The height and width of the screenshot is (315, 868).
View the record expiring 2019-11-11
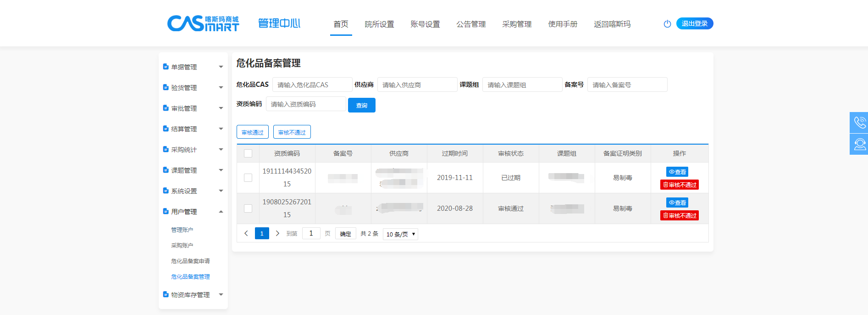[677, 172]
